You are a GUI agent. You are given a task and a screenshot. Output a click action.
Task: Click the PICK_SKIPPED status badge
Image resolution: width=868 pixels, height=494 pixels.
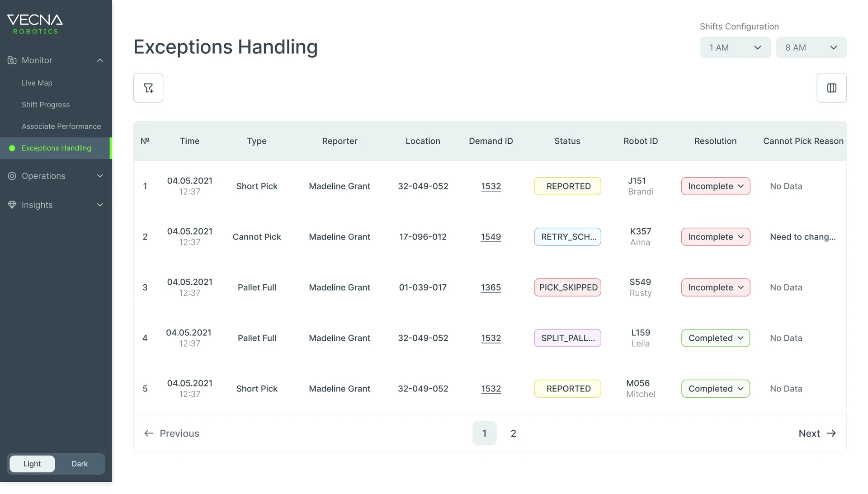click(x=568, y=287)
